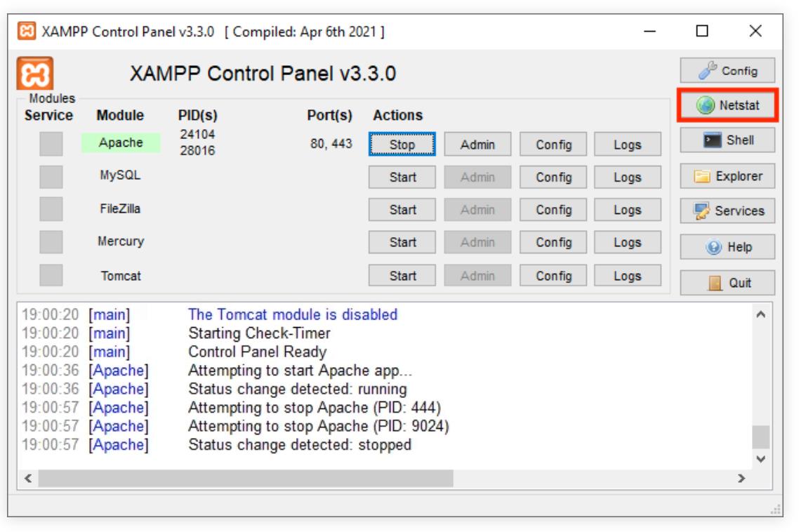Open the Apache Admin page

(477, 145)
